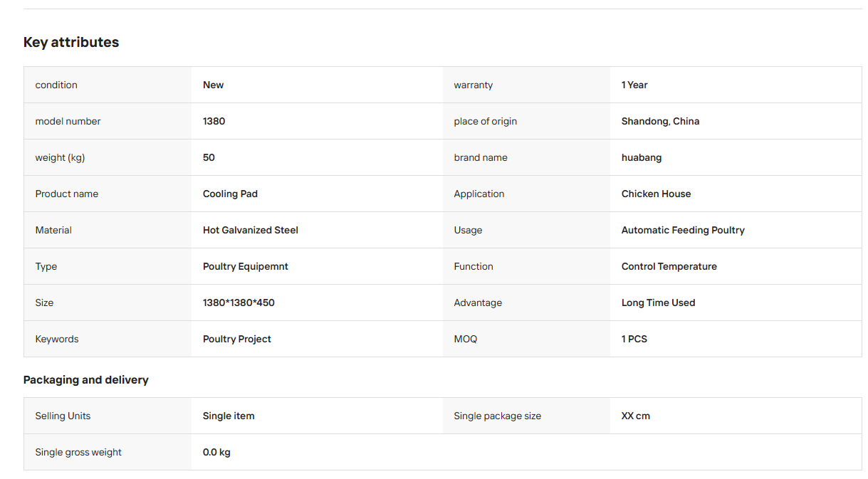Click the 'huabang' brand value
This screenshot has width=868, height=479.
(x=642, y=157)
